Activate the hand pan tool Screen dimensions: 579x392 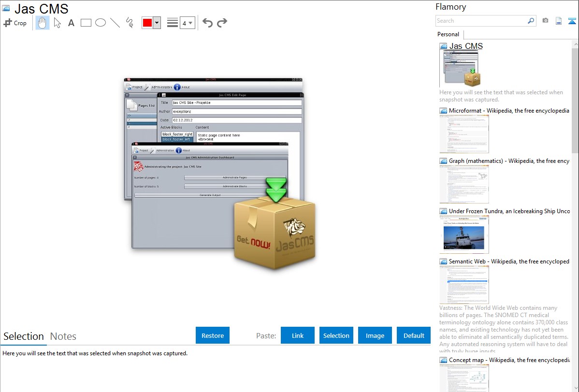coord(42,23)
